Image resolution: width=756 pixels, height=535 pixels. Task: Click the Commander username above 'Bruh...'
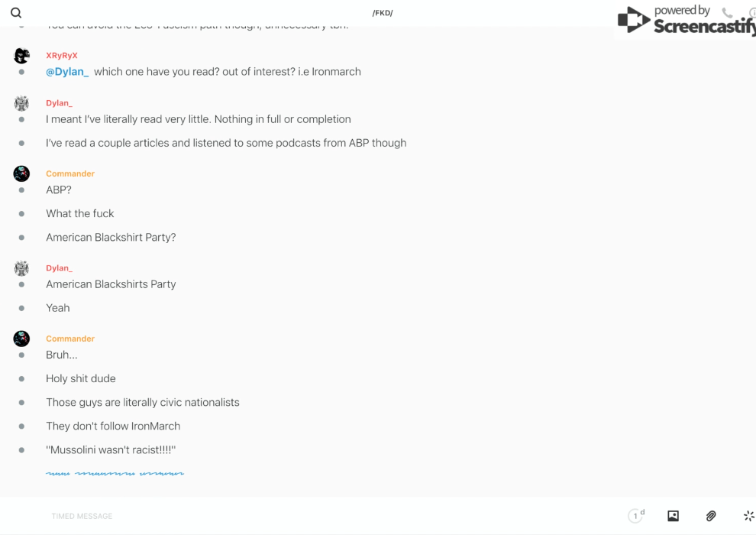coord(70,339)
